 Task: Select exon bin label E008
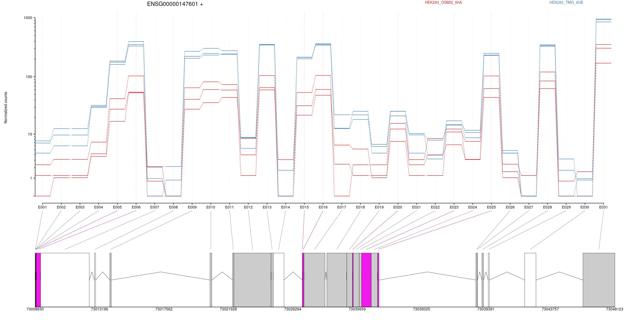173,207
